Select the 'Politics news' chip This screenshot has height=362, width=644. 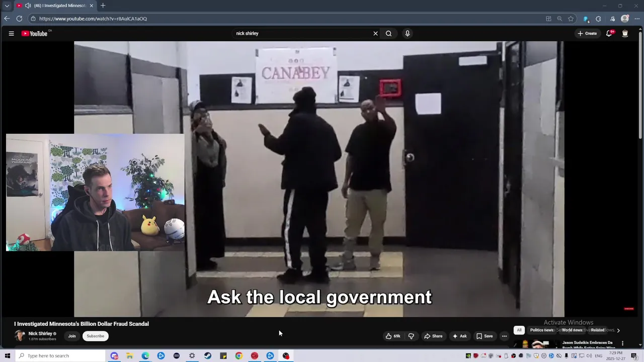pos(541,330)
